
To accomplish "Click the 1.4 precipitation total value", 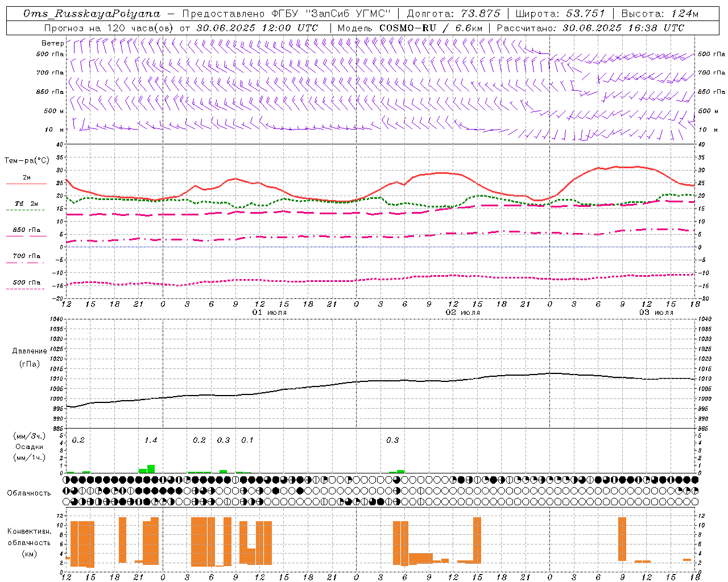I will point(151,440).
